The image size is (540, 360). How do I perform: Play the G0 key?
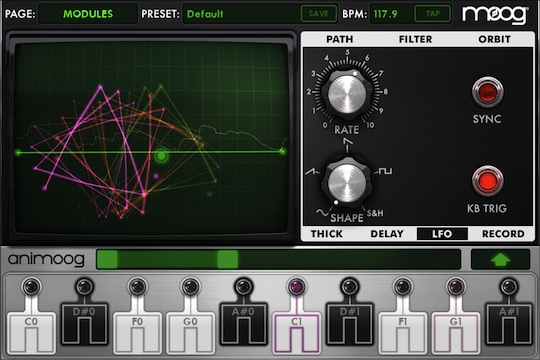click(190, 333)
